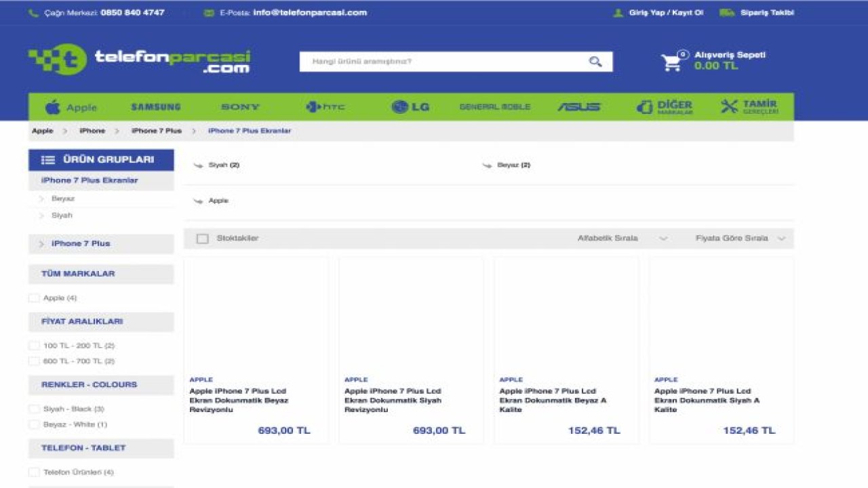Open the shopping cart icon
Image resolution: width=868 pixels, height=488 pixels.
[672, 62]
